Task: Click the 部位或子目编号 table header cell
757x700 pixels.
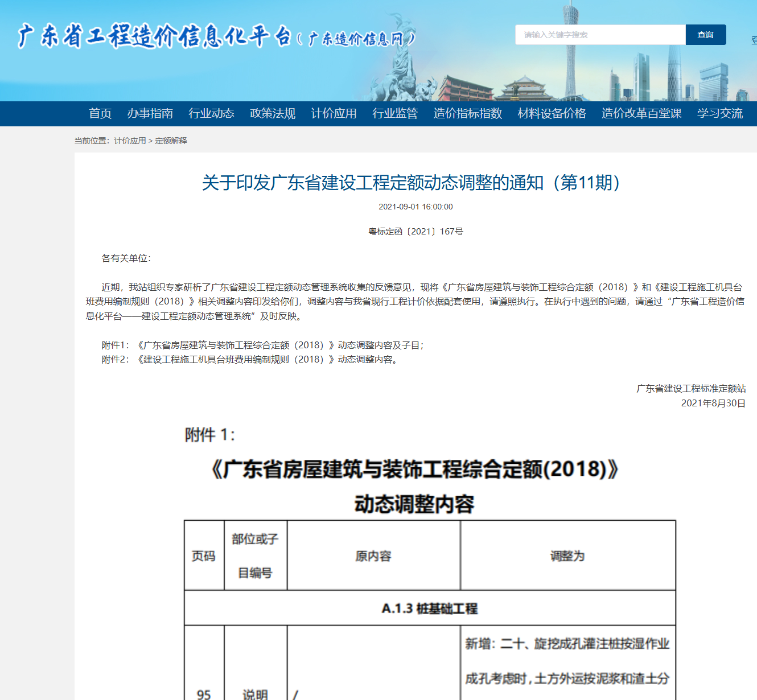Action: 256,555
